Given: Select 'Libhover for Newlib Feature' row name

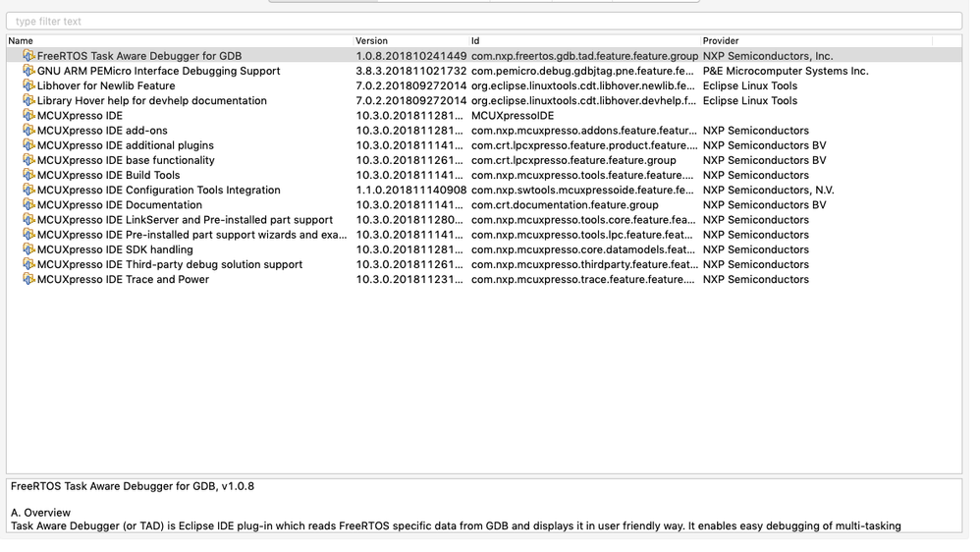Looking at the screenshot, I should [106, 86].
